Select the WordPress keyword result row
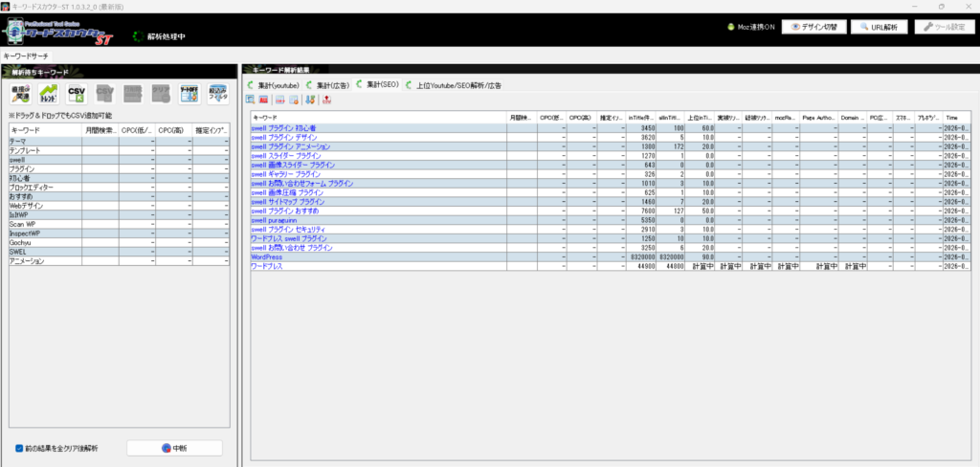Screen dimensions: 980x467 (x=267, y=256)
